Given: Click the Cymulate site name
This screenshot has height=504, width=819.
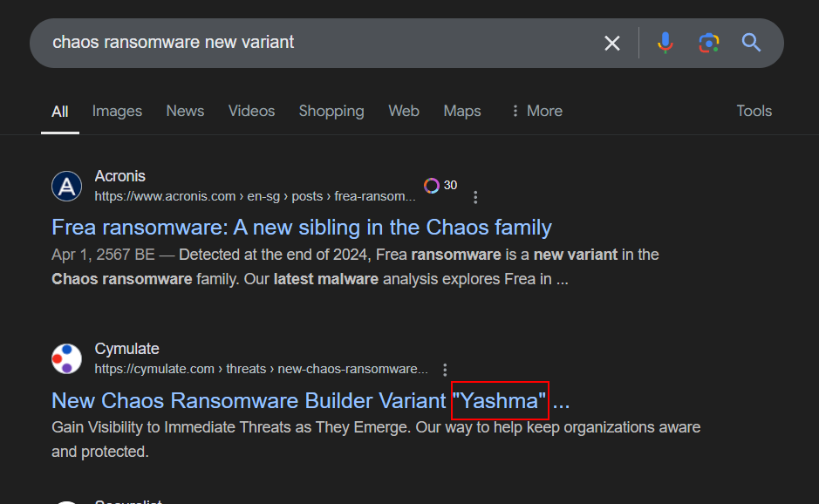Looking at the screenshot, I should [x=127, y=349].
